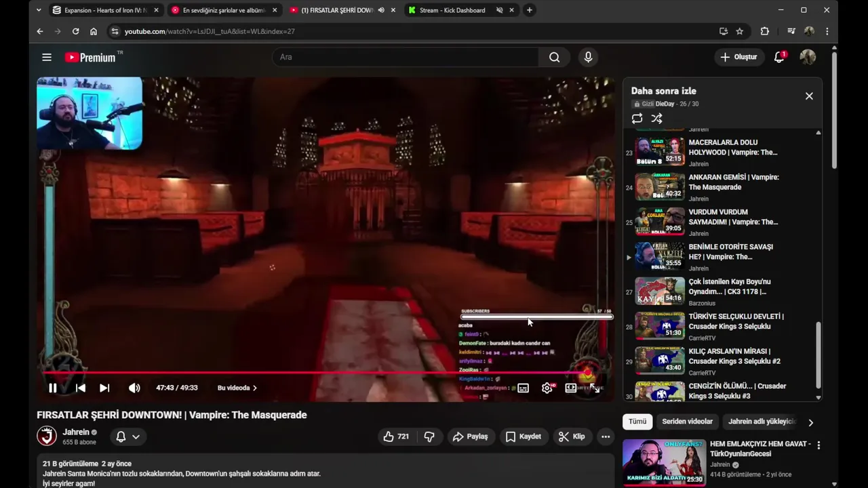Play 'ANKARAN GEMİSİ' playlist video
868x488 pixels.
click(723, 186)
